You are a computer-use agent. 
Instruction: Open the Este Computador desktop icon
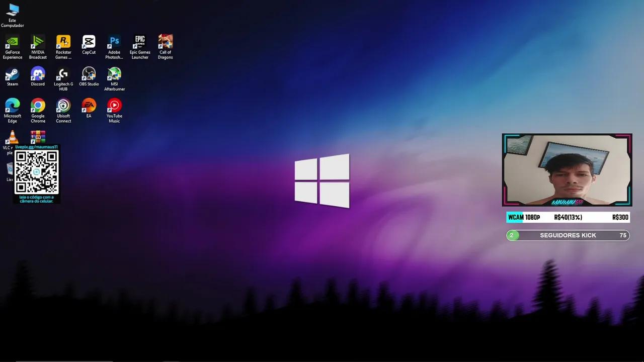(12, 16)
